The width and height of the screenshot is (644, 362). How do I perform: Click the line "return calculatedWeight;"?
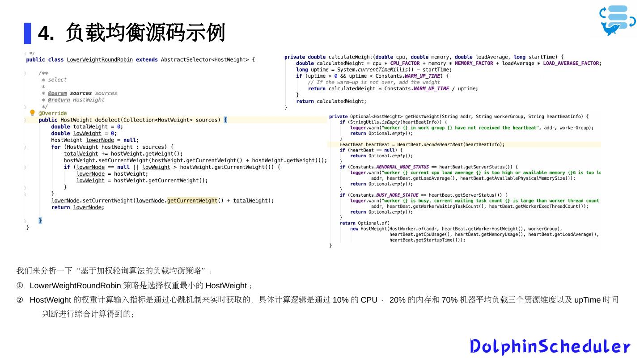pyautogui.click(x=331, y=101)
